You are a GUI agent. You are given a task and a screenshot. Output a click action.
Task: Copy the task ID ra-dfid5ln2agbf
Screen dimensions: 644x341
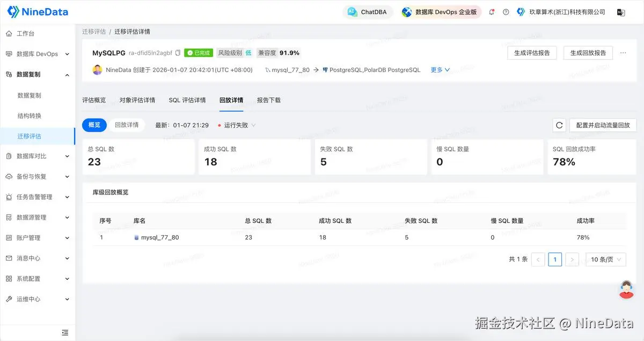click(178, 53)
